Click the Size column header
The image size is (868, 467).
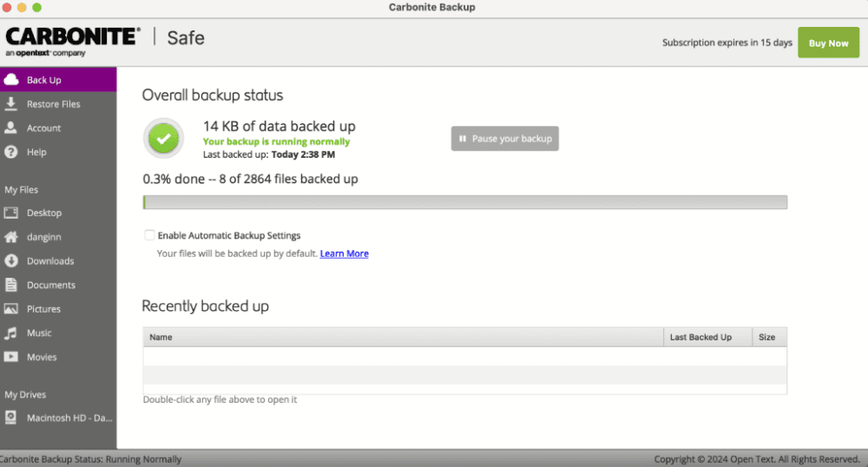[766, 337]
